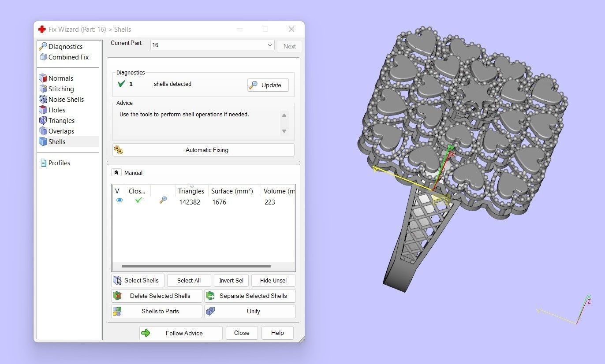Run Automatic Fixing
605x364 pixels.
coord(203,150)
